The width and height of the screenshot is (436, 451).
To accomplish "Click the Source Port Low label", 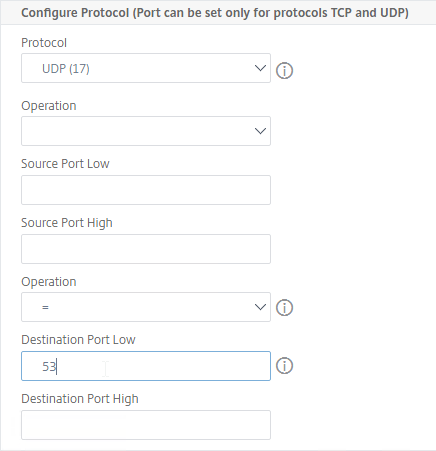I will click(x=65, y=164).
